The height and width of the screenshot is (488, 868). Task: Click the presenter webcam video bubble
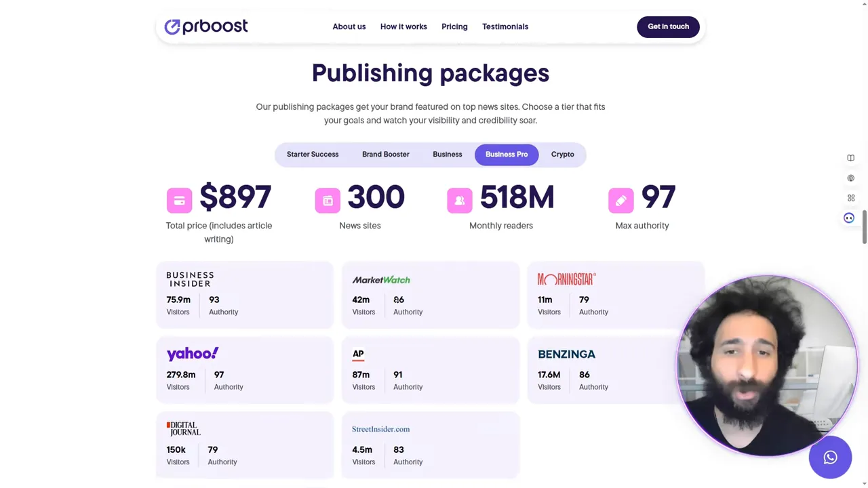[x=766, y=366]
